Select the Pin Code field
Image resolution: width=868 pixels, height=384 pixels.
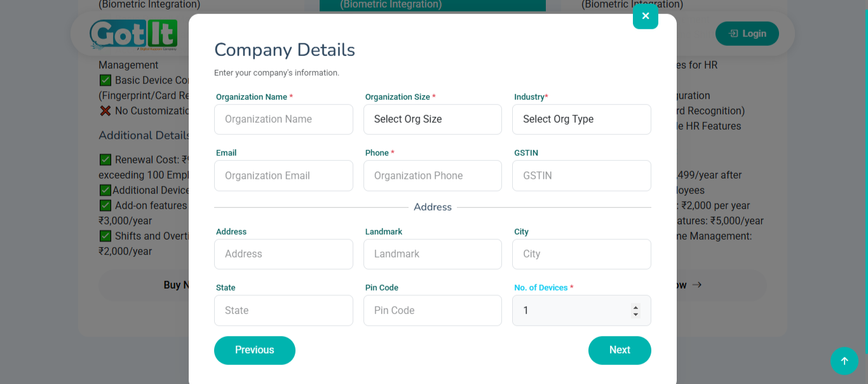(432, 311)
